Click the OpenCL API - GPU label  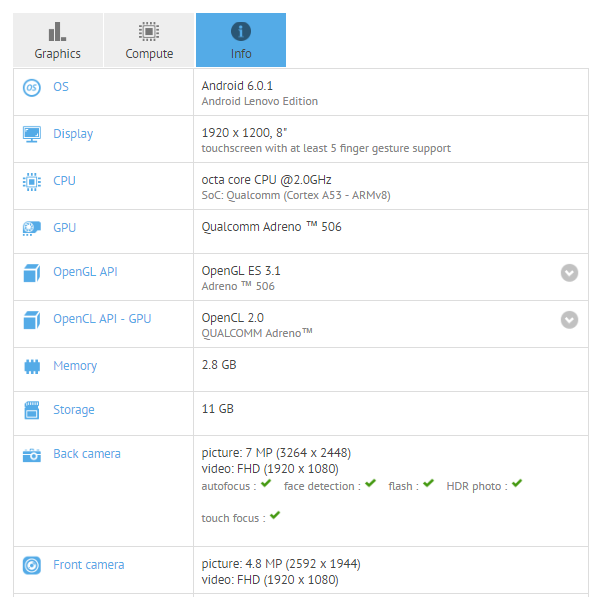[102, 319]
